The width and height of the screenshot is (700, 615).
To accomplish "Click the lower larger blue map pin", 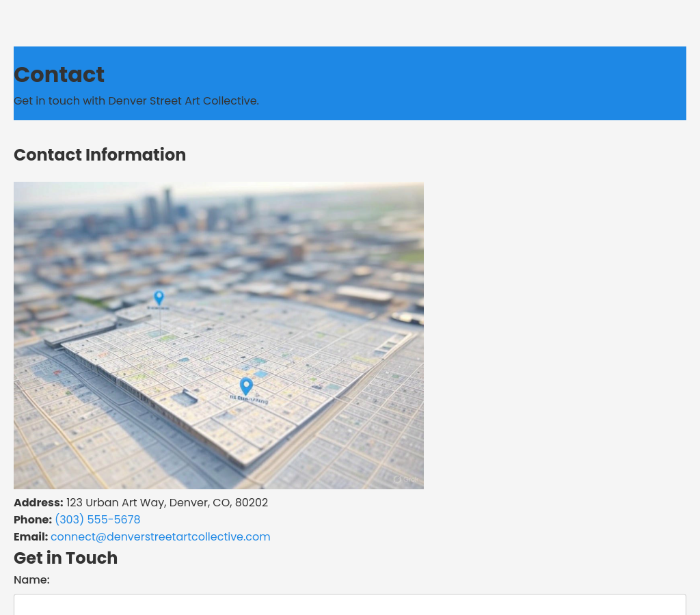I will [246, 386].
